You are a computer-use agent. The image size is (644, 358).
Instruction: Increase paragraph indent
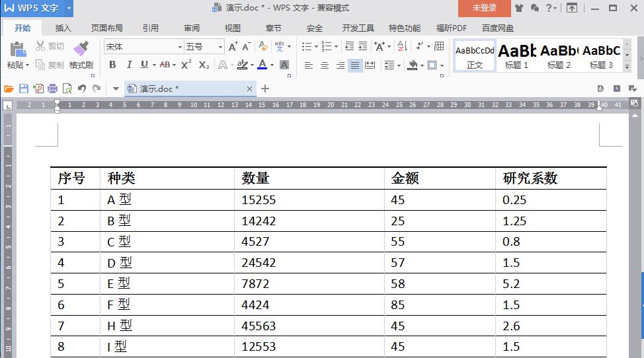[362, 46]
